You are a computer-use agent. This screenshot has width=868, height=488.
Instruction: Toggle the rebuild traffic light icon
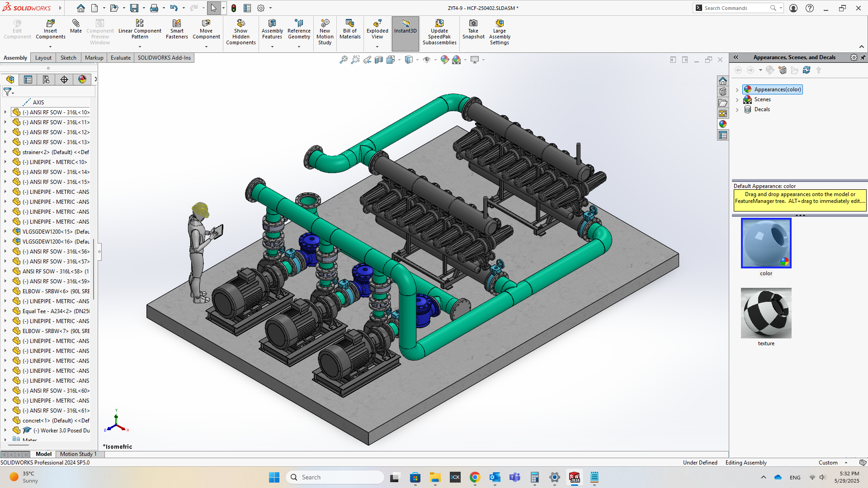(x=234, y=8)
